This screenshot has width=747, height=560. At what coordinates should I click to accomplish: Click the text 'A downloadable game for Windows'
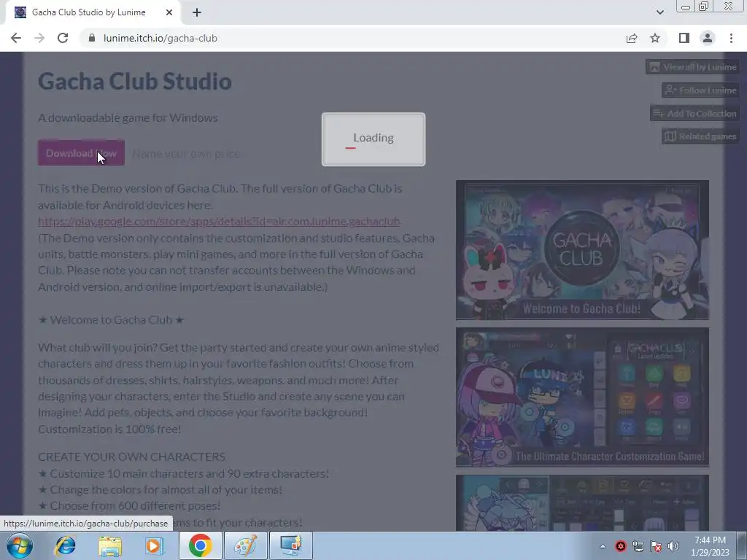[x=128, y=117]
